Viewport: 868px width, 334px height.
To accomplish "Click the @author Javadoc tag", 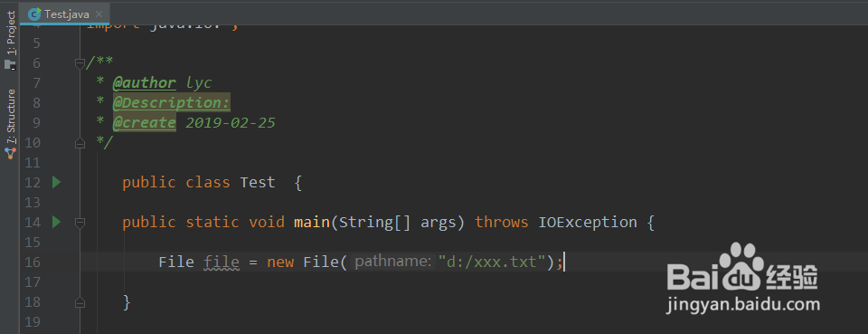I will pyautogui.click(x=145, y=83).
